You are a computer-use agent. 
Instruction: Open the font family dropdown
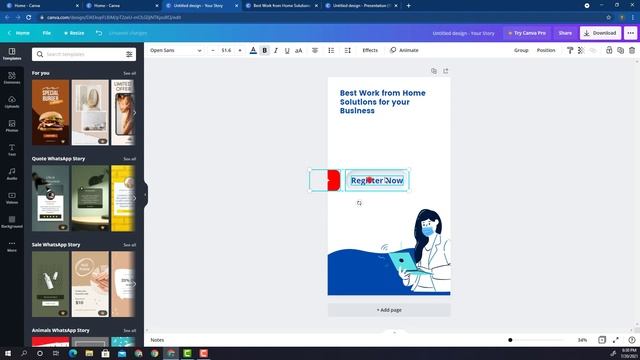pyautogui.click(x=176, y=50)
